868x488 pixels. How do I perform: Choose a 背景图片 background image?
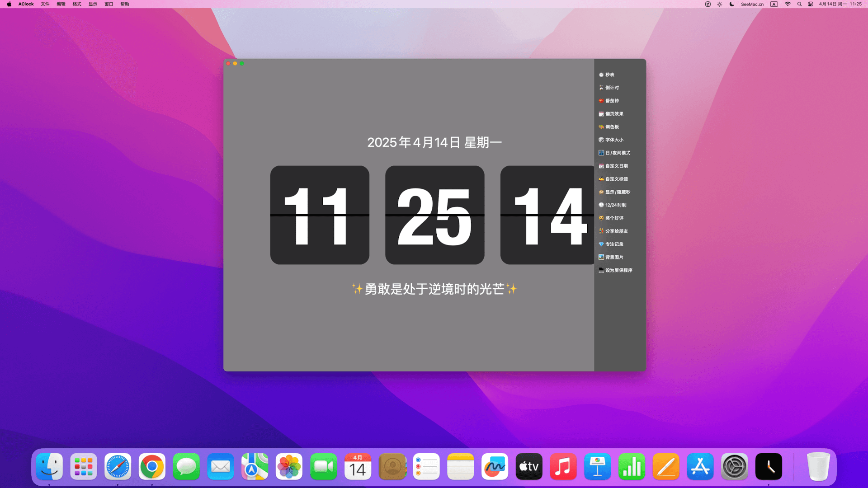coord(614,258)
